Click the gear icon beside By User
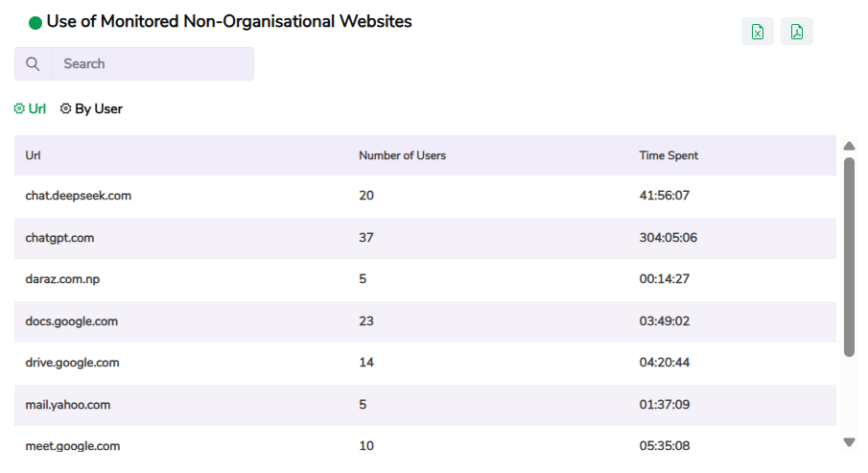868x473 pixels. (x=65, y=109)
